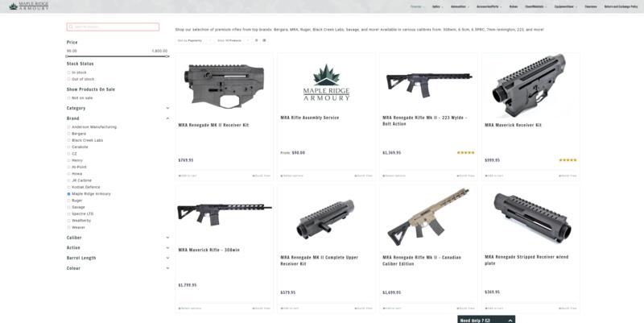Uncheck the Maple Ridge Armoury brand filter
The image size is (644, 323).
(68, 193)
